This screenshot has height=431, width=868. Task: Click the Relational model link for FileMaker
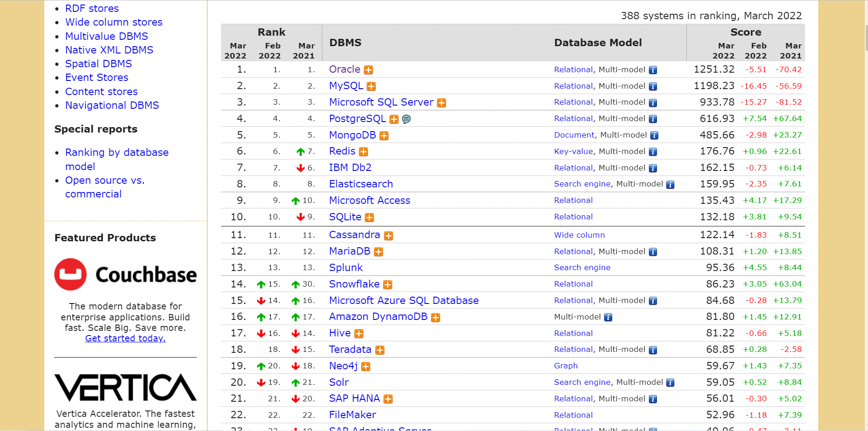point(573,415)
